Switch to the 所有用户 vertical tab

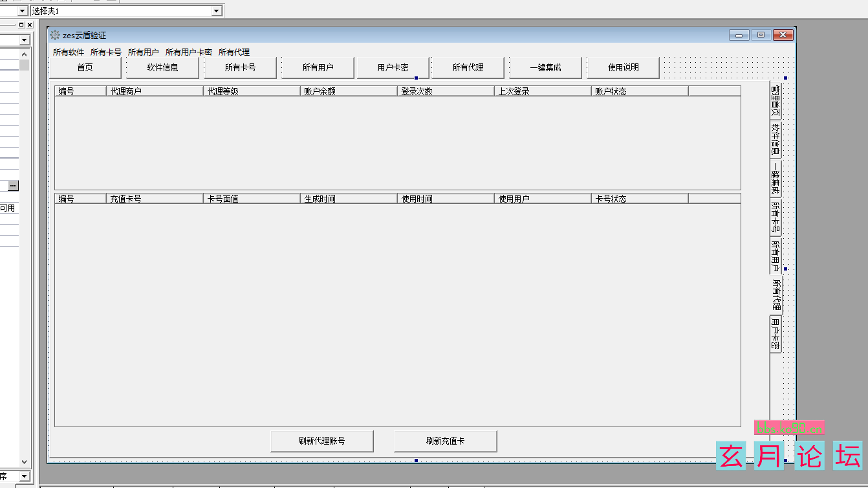(x=776, y=256)
